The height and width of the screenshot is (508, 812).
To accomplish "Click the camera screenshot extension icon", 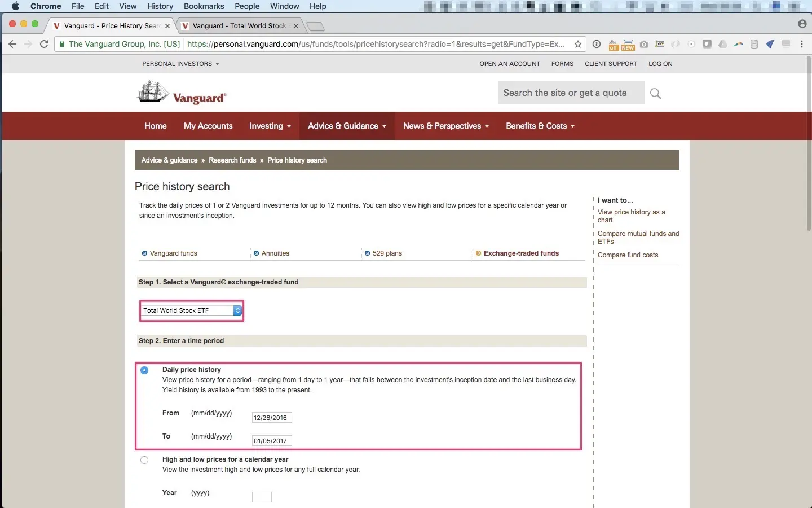I will [644, 44].
